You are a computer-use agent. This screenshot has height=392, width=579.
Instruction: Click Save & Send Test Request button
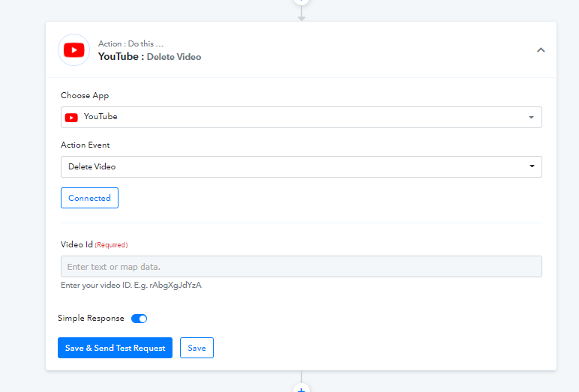click(115, 348)
